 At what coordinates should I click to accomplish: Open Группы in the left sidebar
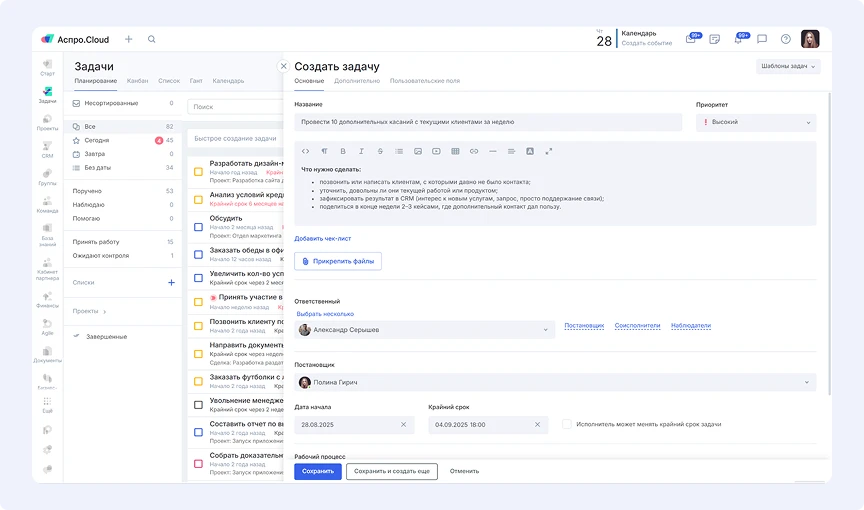47,177
